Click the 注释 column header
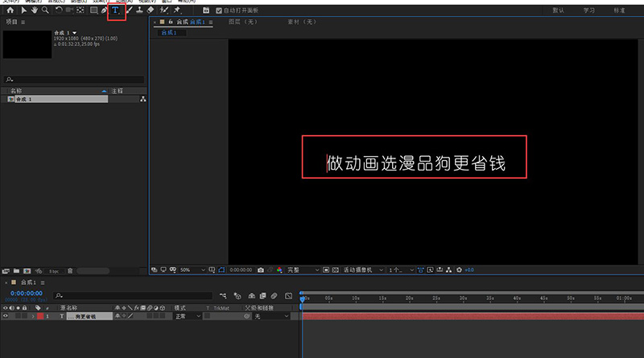Viewport: 644px width, 358px height. [x=118, y=91]
